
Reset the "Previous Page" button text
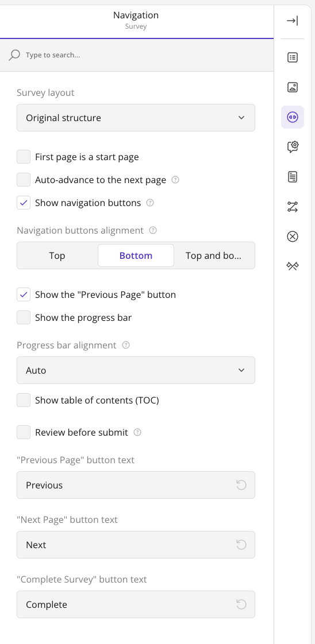coord(241,485)
